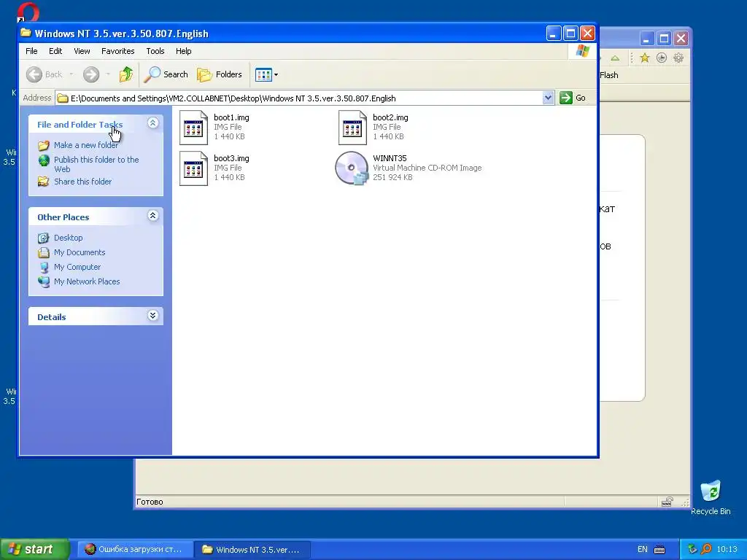The image size is (747, 560).
Task: Click the green up arrow in background window
Action: click(615, 58)
